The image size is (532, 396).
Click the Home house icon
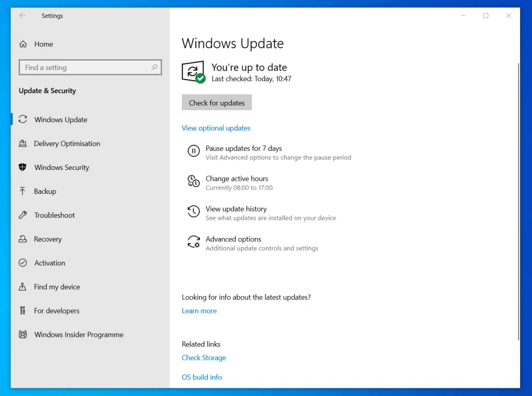click(23, 44)
